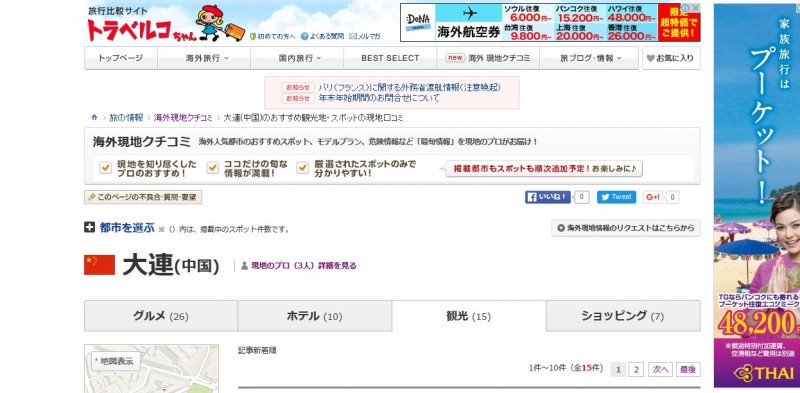Click the 次へ pagination button
This screenshot has width=800, height=393.
(660, 370)
